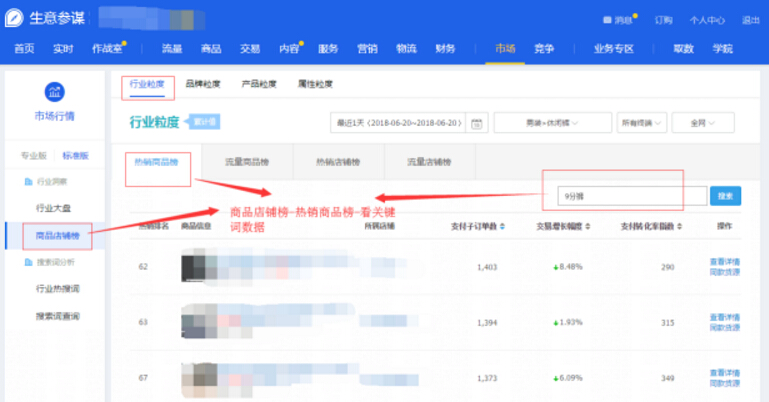This screenshot has height=402, width=769.
Task: Expand the 全网 dropdown
Action: pos(704,123)
